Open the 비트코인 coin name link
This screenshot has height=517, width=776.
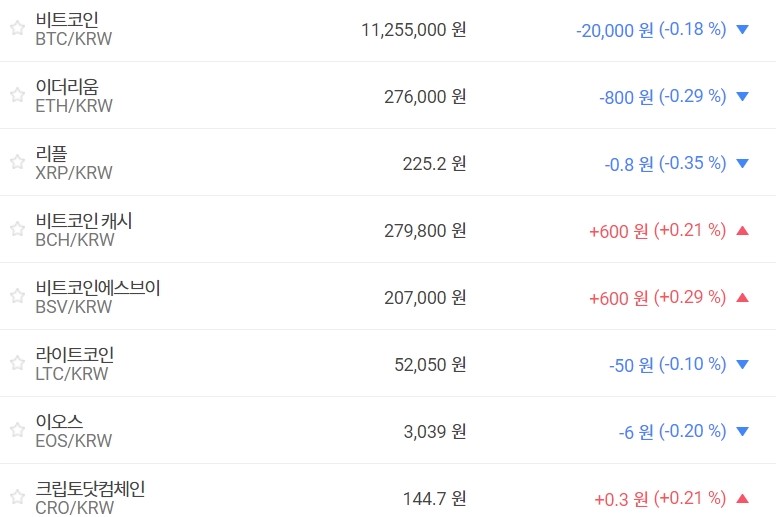coord(67,20)
